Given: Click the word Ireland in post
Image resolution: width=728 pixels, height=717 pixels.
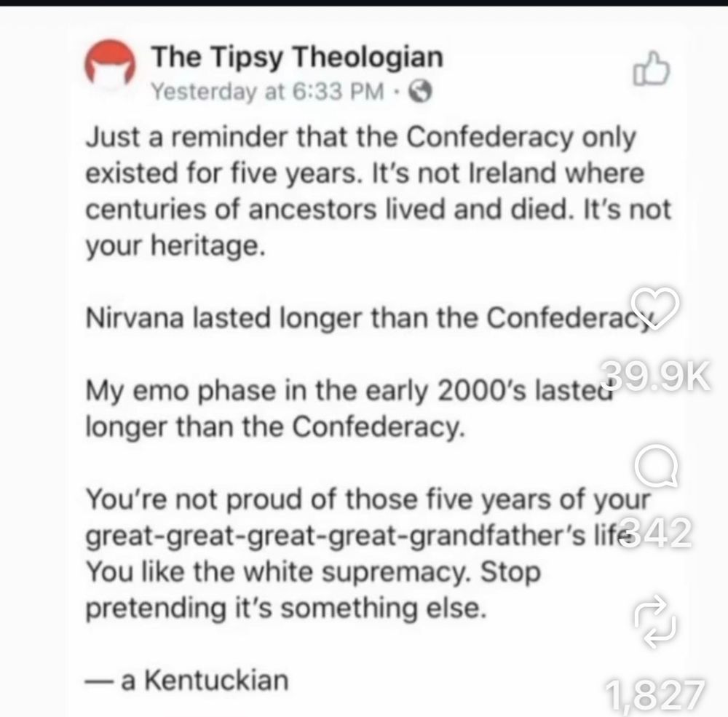Looking at the screenshot, I should (513, 173).
